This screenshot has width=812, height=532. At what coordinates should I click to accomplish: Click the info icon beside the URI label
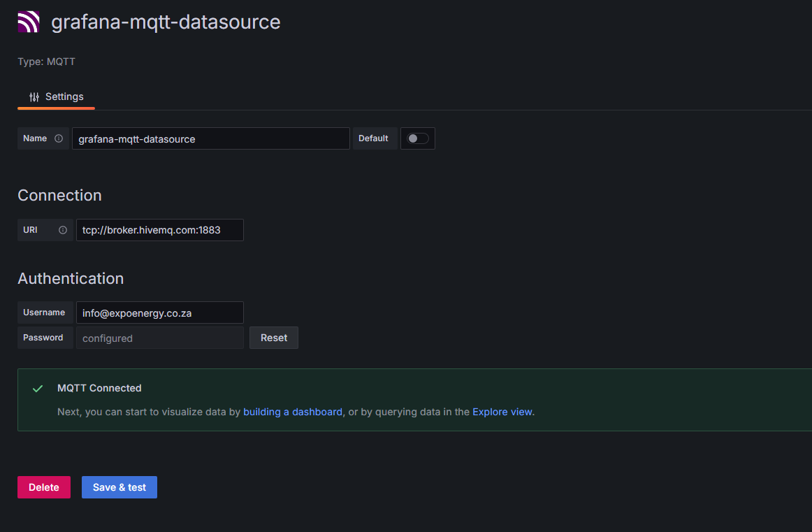pos(63,230)
